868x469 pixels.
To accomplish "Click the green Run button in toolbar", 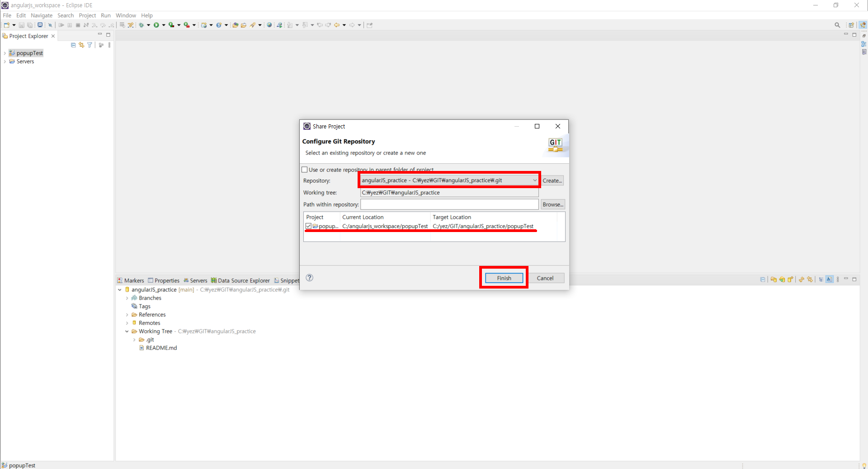I will 156,25.
